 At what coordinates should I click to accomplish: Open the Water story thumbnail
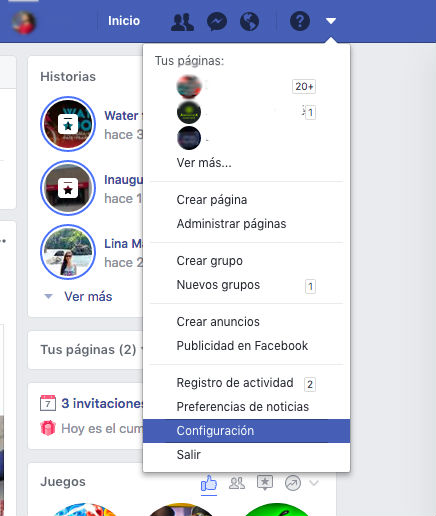(68, 124)
